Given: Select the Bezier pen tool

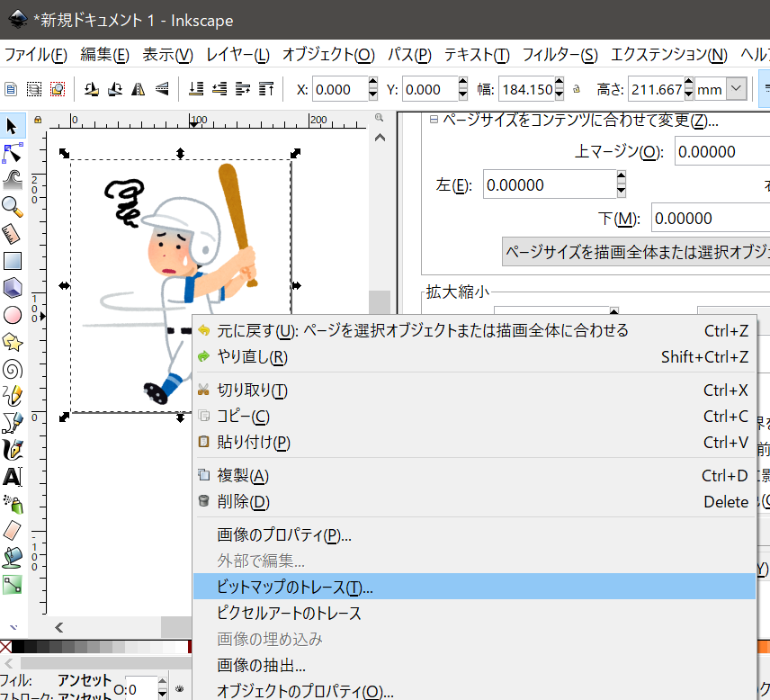Looking at the screenshot, I should (x=12, y=423).
